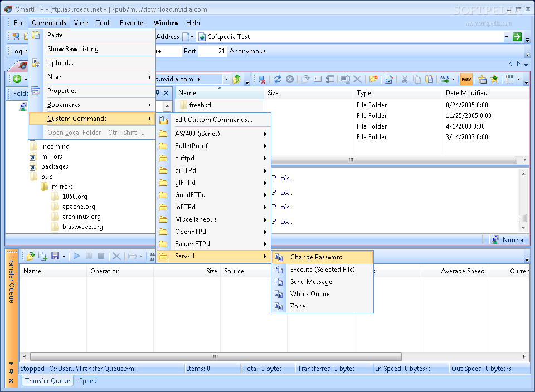The height and width of the screenshot is (392, 535).
Task: Open the Tools menu
Action: [104, 23]
